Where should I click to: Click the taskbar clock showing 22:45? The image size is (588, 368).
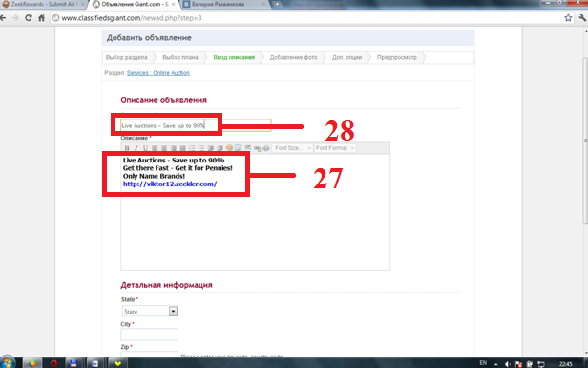point(565,364)
